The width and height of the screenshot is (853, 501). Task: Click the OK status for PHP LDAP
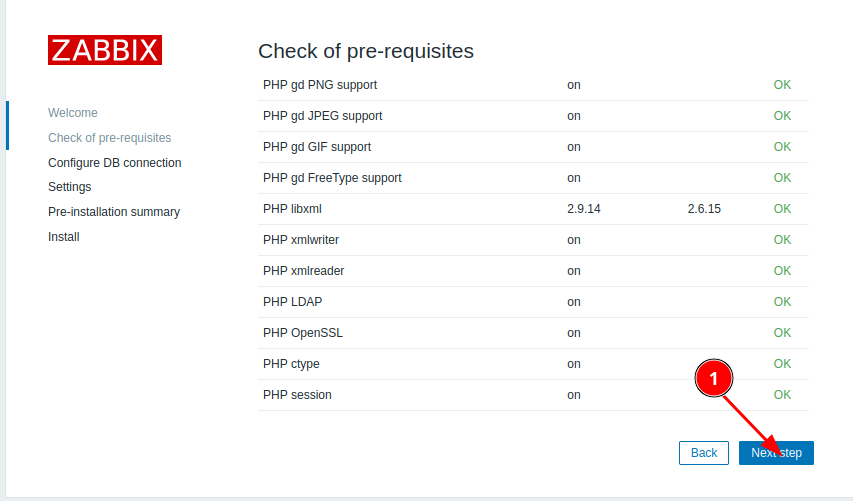point(782,302)
